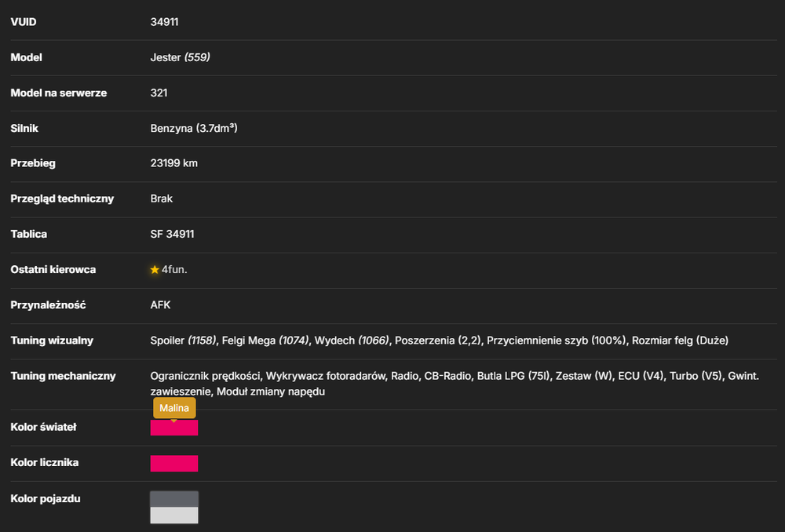The image size is (785, 532).
Task: Click the dark gray vehicle color swatch
Action: coord(174,499)
